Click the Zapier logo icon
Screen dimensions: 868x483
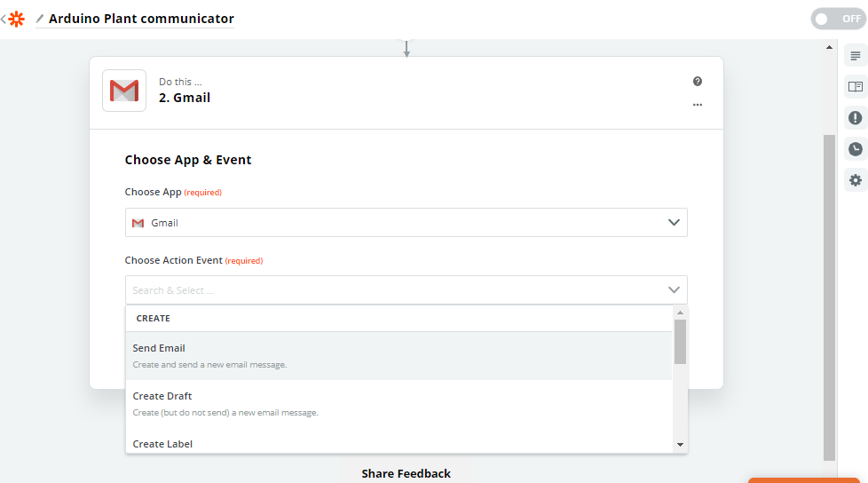tap(17, 19)
